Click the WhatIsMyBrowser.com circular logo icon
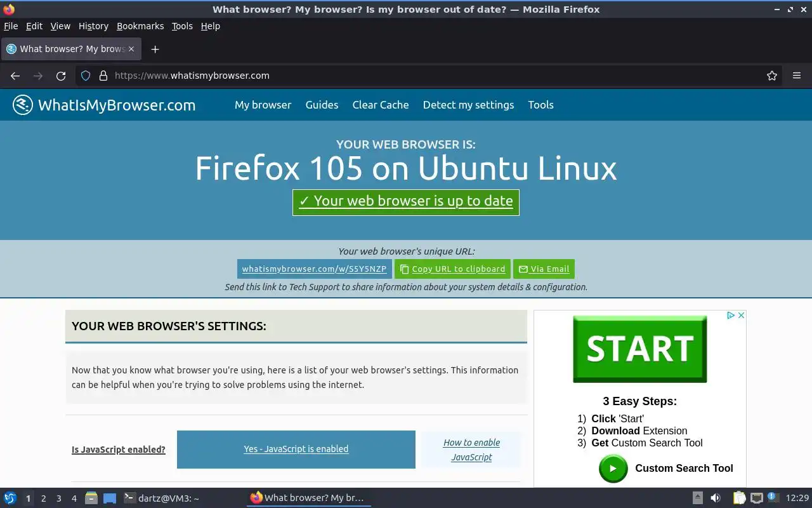 point(23,105)
